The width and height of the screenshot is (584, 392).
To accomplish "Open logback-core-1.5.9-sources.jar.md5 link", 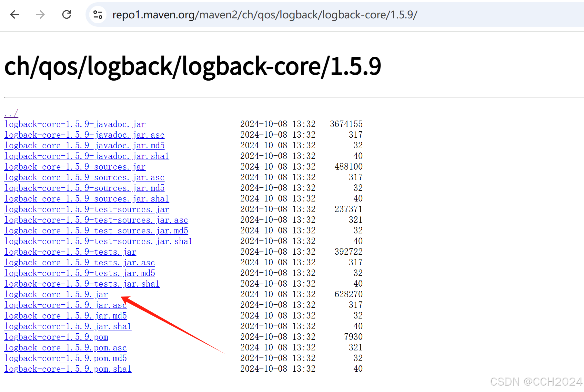I will click(x=84, y=188).
